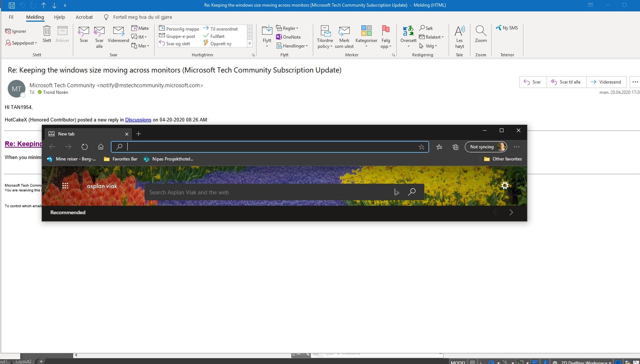Expand the Mer dropdown in Svar group

coord(140,46)
